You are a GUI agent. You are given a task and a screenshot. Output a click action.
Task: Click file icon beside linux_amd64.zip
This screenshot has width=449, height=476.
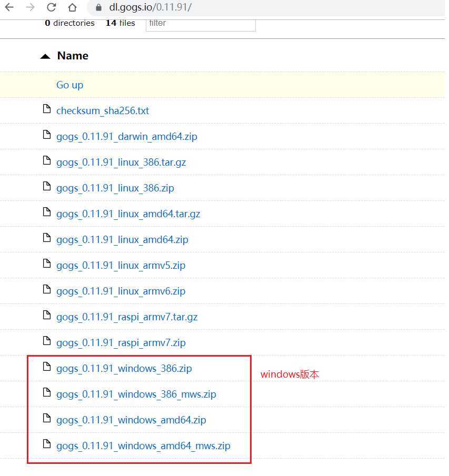(x=47, y=238)
